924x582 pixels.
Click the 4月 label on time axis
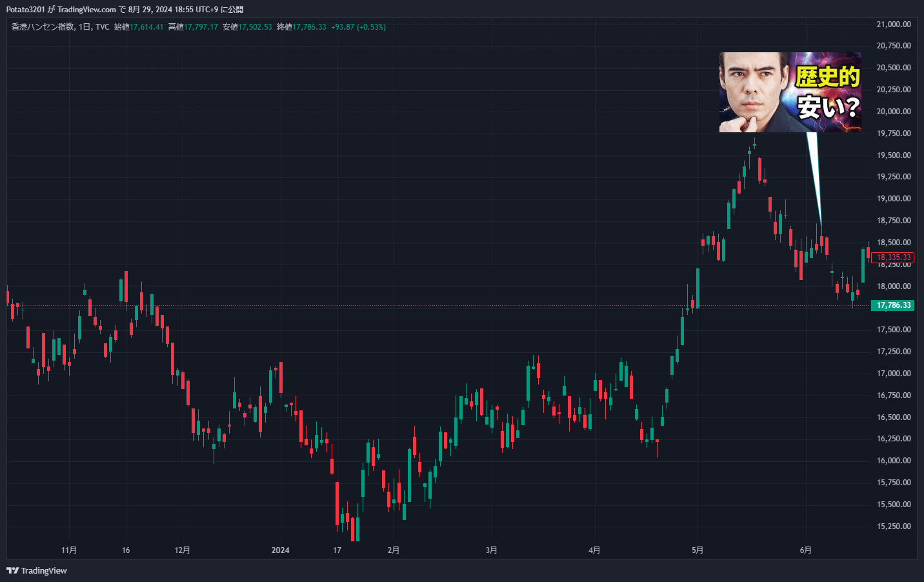click(594, 550)
